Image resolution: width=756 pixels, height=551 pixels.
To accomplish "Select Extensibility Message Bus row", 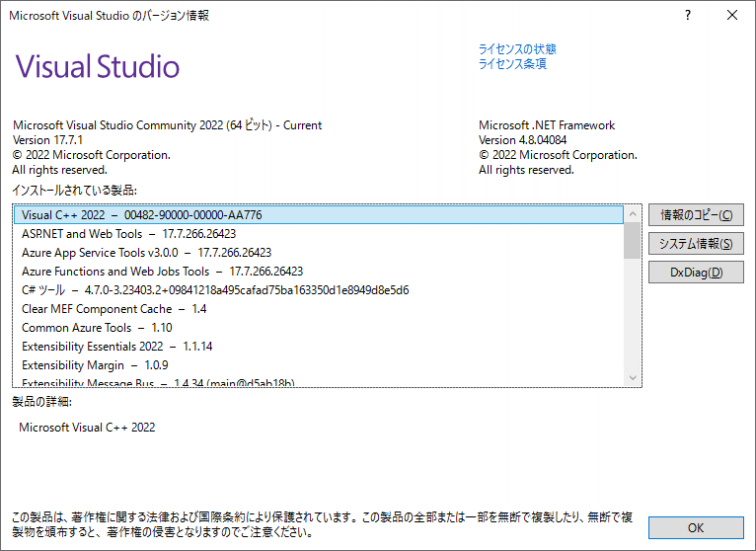I will click(x=319, y=381).
